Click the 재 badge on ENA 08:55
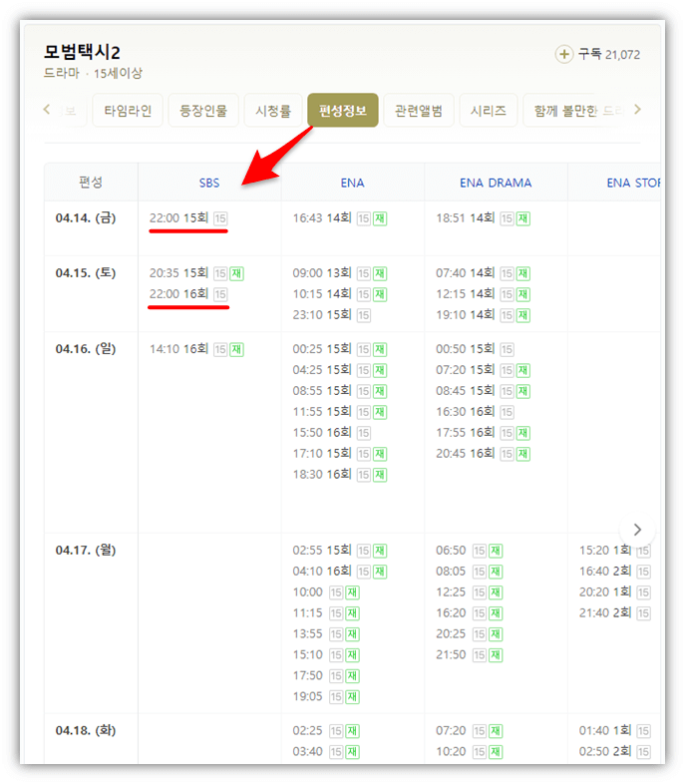This screenshot has height=784, width=685. tap(380, 391)
